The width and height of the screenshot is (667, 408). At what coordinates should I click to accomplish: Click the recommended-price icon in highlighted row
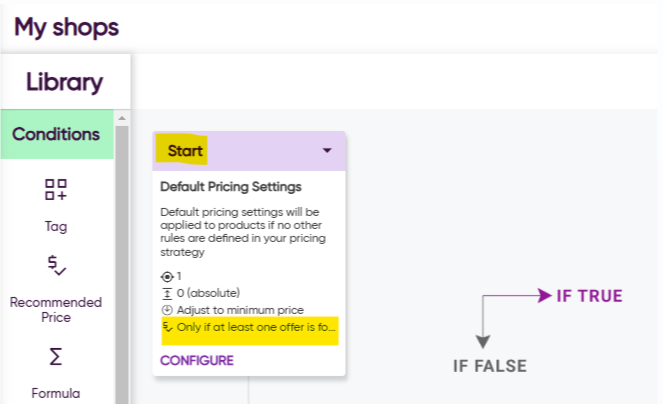tap(168, 327)
